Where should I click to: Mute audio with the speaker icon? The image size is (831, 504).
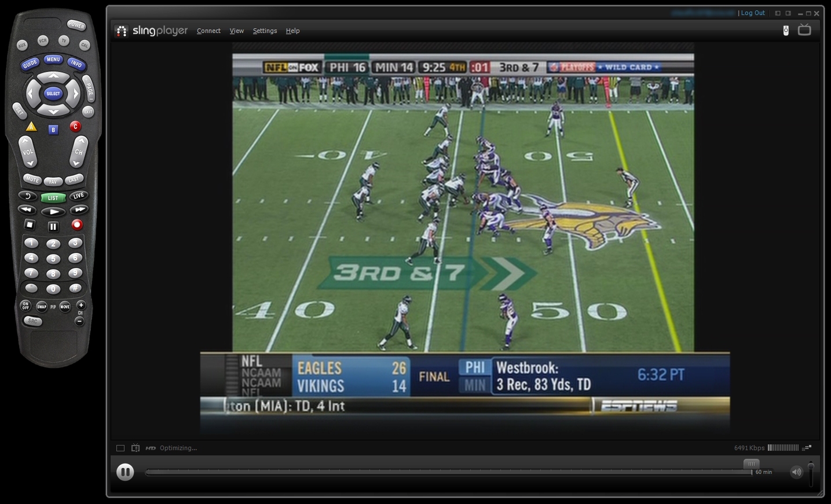coord(797,472)
